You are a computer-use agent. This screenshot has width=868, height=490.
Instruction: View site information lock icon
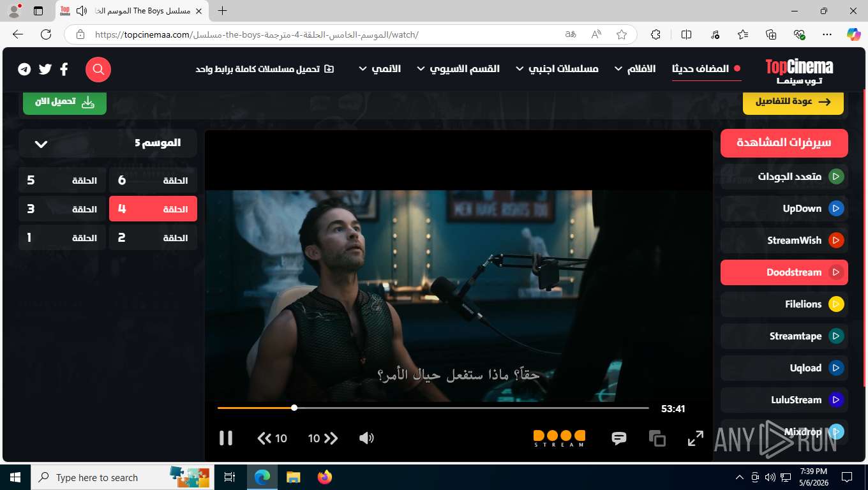click(x=79, y=34)
